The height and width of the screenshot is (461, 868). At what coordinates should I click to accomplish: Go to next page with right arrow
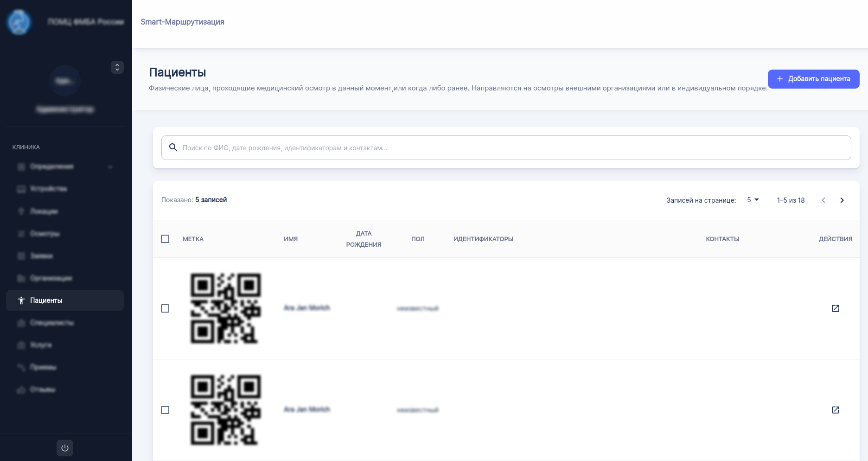pyautogui.click(x=842, y=200)
